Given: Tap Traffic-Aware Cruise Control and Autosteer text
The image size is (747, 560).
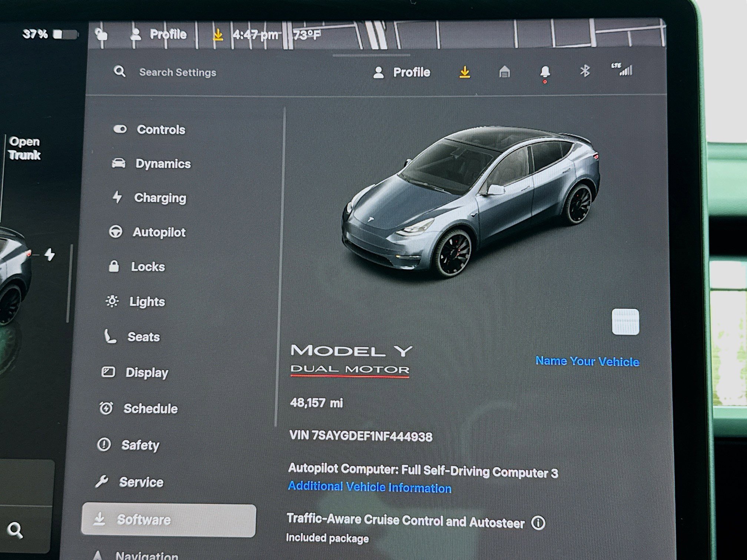Looking at the screenshot, I should coord(406,521).
